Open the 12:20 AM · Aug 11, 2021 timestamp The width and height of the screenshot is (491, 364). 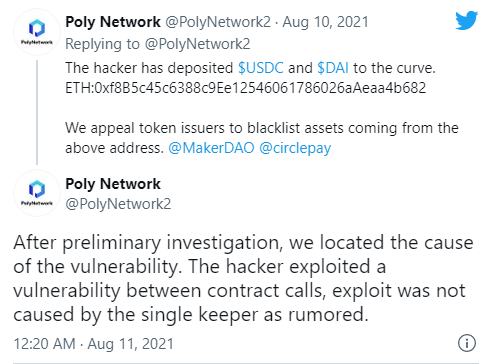click(x=94, y=344)
